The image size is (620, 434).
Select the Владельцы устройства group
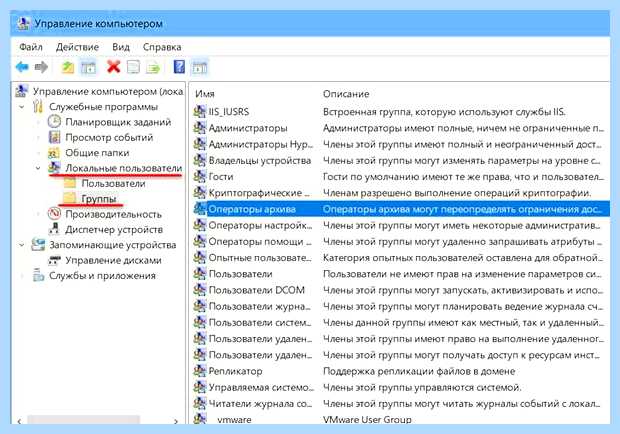(x=259, y=160)
